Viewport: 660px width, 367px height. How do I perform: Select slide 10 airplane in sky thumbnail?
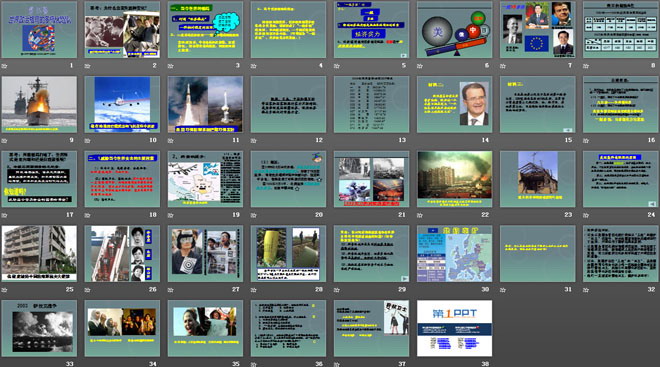pyautogui.click(x=122, y=104)
